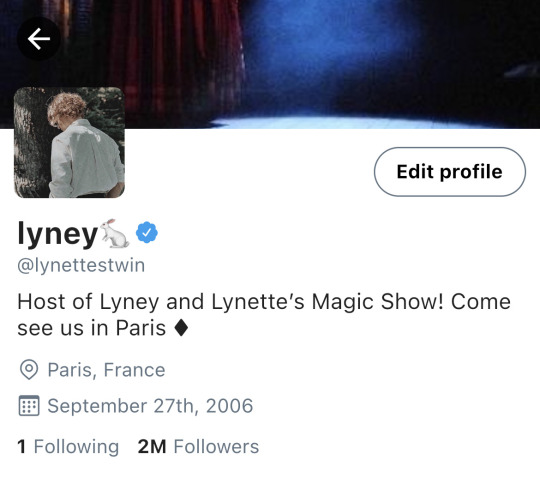Click the Following count number
Image resolution: width=540 pixels, height=497 pixels.
click(22, 447)
